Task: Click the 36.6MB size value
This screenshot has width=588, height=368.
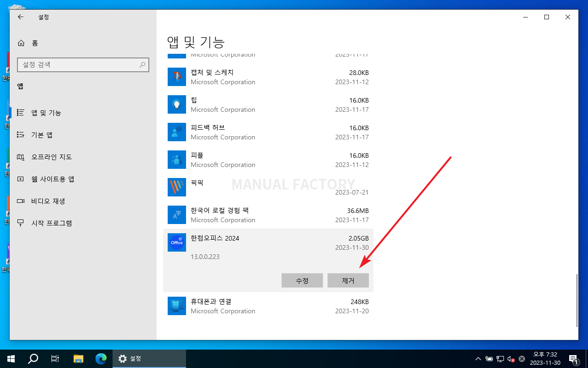Action: 358,211
